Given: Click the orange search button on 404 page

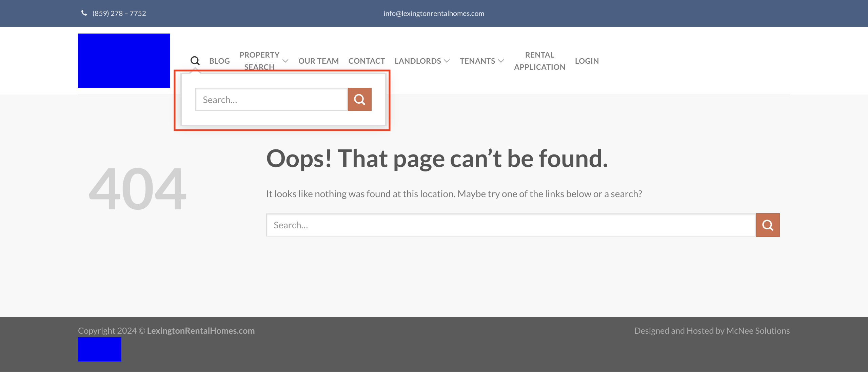Looking at the screenshot, I should [x=768, y=225].
